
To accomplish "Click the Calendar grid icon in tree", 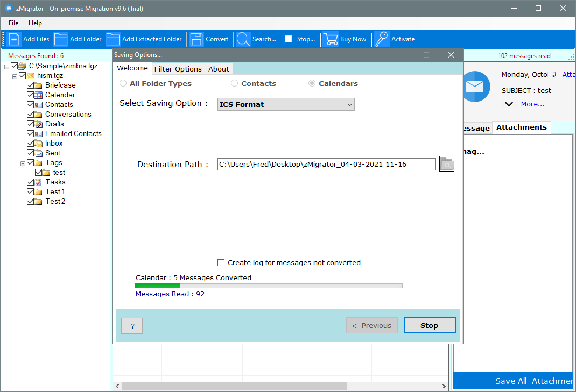I will pos(38,95).
